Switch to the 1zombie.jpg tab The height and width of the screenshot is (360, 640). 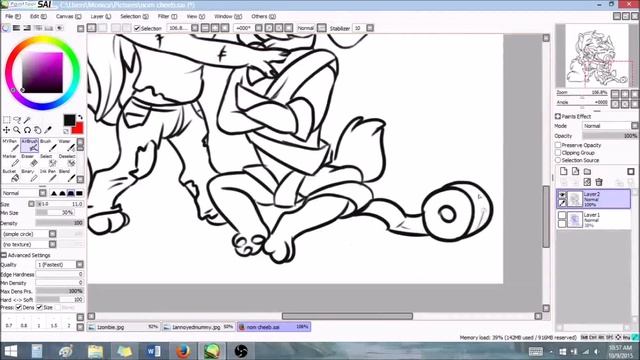point(124,327)
